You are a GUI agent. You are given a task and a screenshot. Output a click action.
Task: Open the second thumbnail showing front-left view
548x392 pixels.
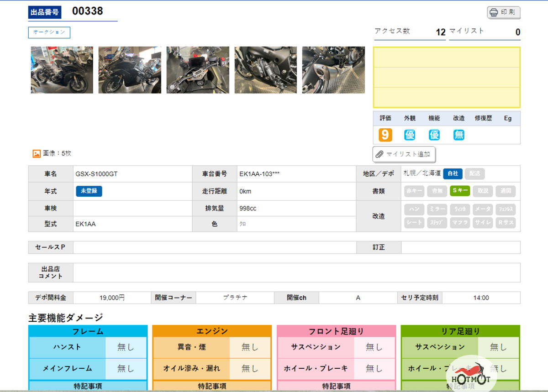pyautogui.click(x=130, y=70)
